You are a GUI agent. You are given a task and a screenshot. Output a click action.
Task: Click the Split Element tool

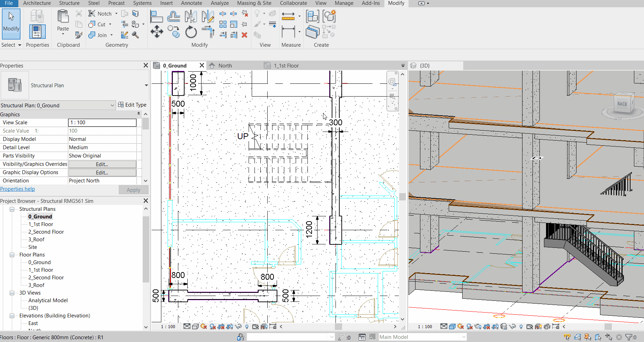click(223, 13)
